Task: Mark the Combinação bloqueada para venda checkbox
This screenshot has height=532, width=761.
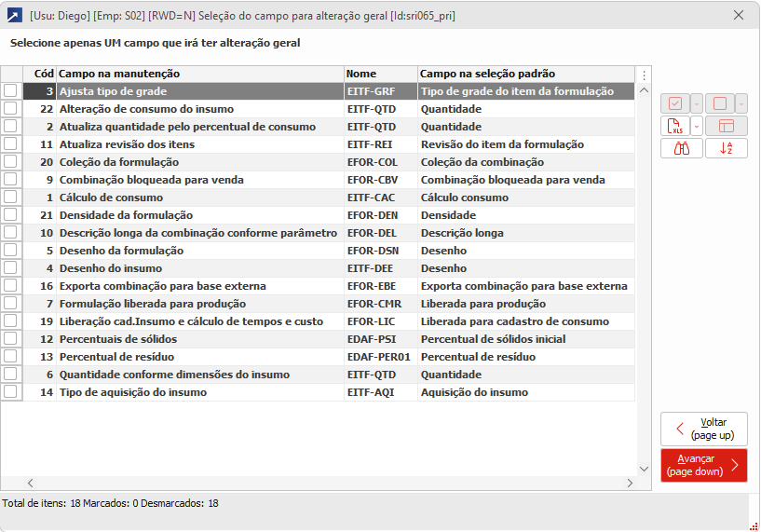Action: 10,179
